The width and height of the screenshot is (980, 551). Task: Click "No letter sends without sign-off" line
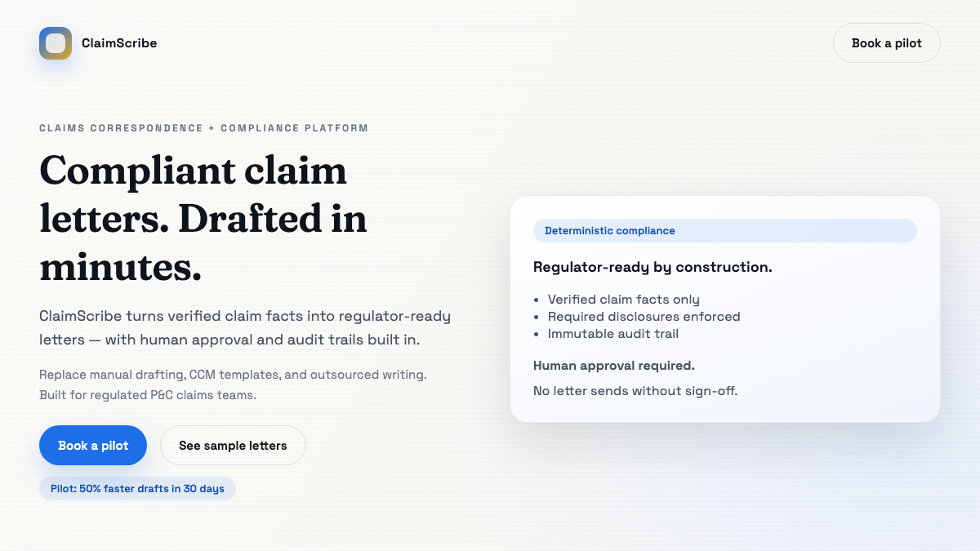[635, 391]
